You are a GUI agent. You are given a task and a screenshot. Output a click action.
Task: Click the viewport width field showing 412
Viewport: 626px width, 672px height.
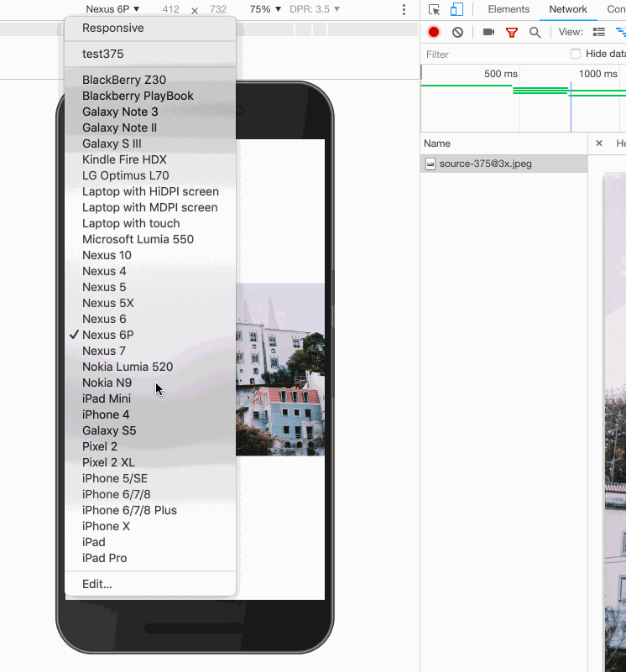point(170,9)
